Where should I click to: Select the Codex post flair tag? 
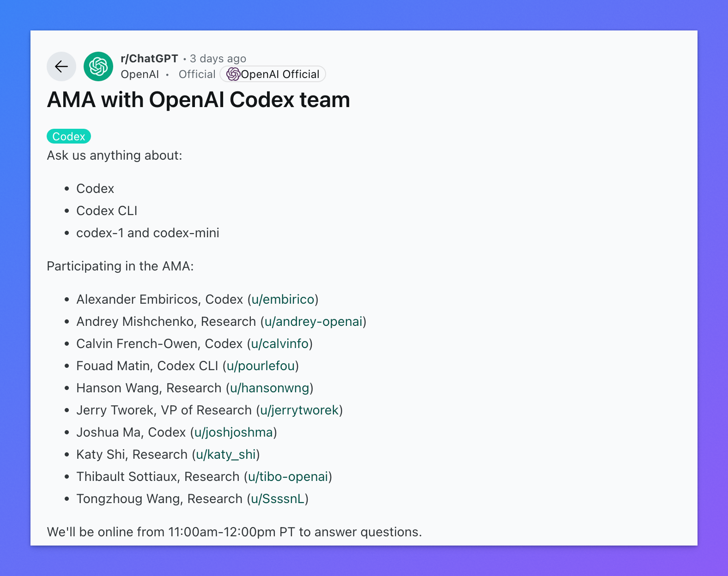coord(69,137)
